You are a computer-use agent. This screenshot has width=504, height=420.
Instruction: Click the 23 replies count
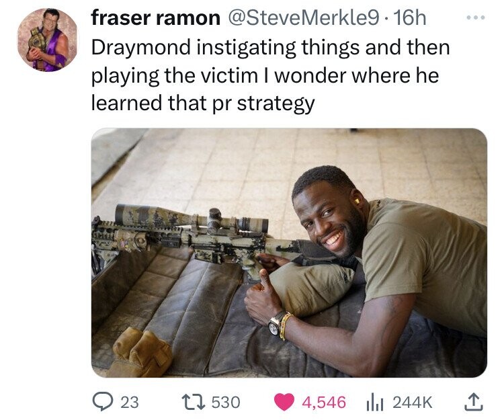130,403
